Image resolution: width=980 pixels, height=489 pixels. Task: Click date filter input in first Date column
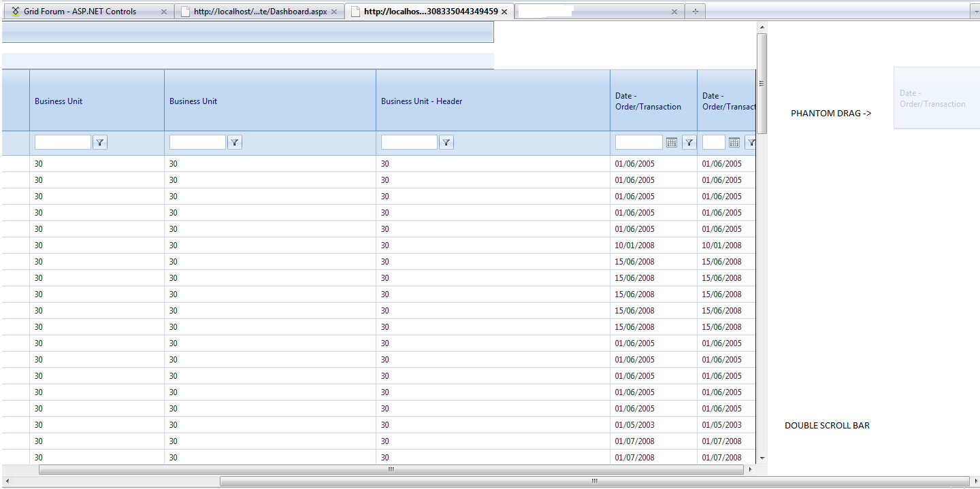638,142
